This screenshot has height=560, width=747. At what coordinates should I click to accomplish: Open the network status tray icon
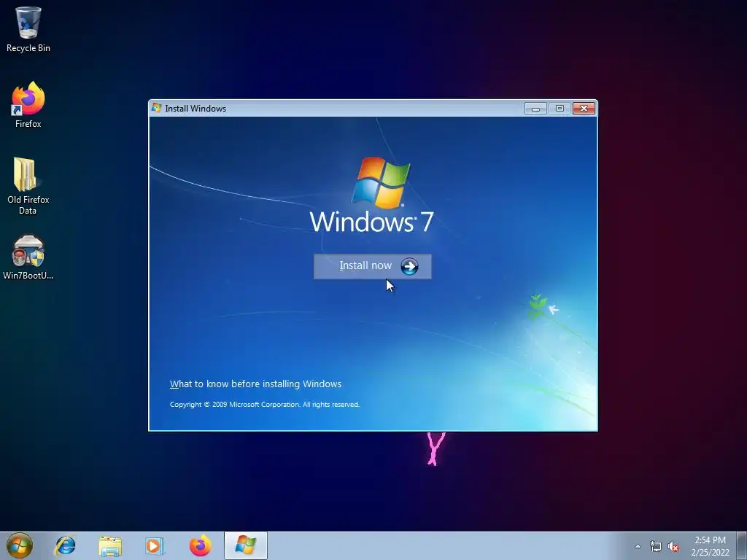[656, 546]
